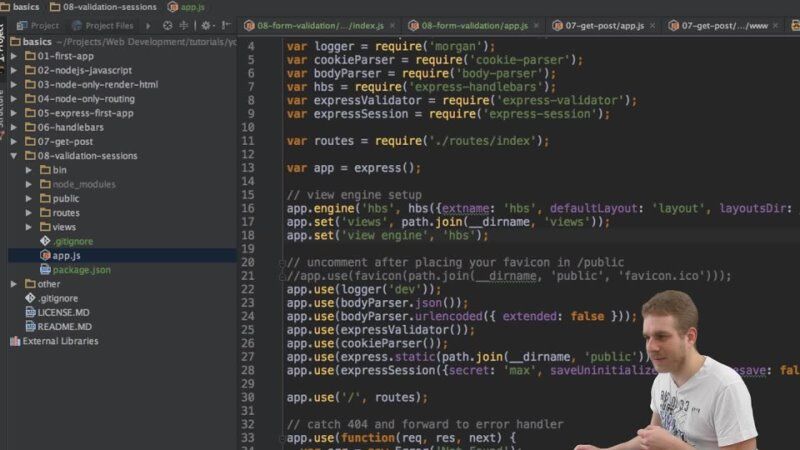Click the green .gitignore file icon under views
The image size is (800, 450).
tap(45, 241)
